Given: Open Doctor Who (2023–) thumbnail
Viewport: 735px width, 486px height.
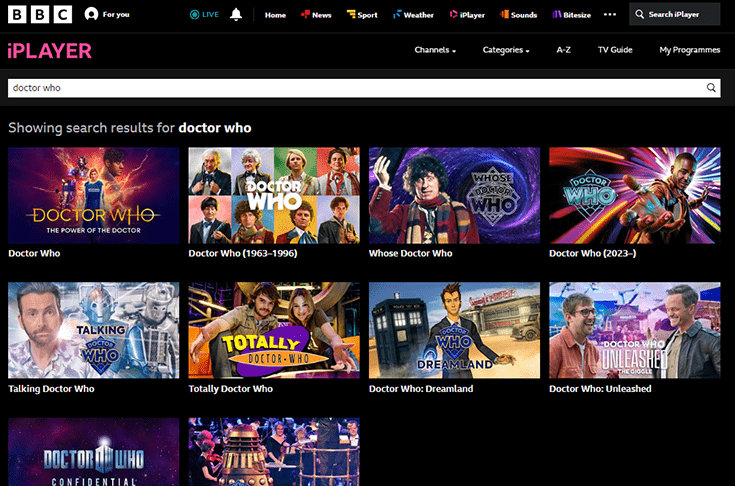Looking at the screenshot, I should [x=635, y=195].
